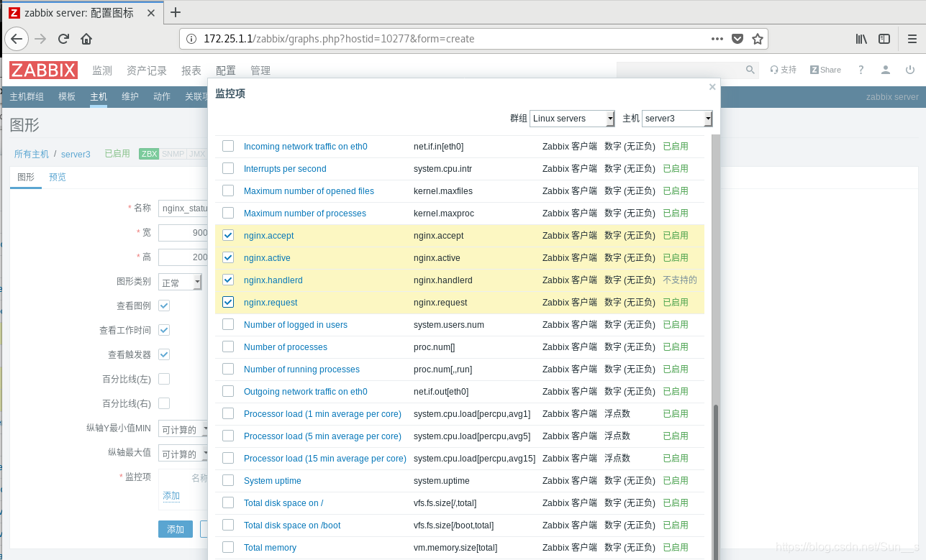Open the 资产记录 menu
Screen dimensions: 926x560
[147, 70]
